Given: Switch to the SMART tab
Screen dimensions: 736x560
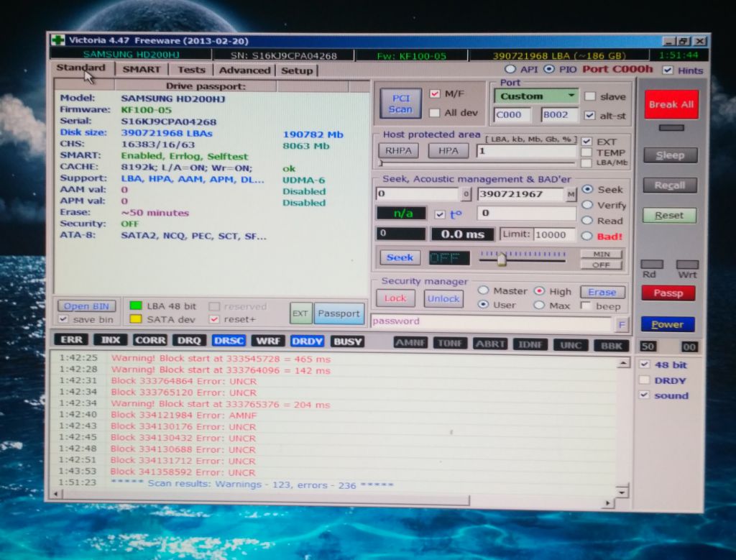Looking at the screenshot, I should pyautogui.click(x=142, y=70).
